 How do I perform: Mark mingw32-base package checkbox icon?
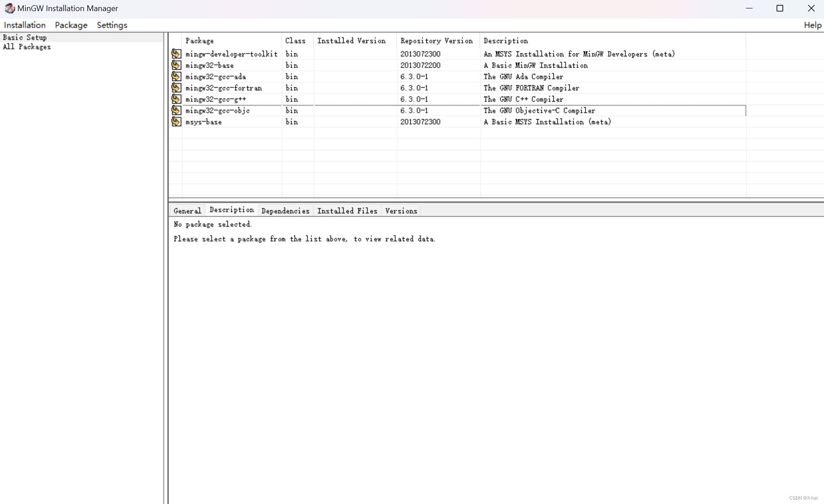point(176,65)
